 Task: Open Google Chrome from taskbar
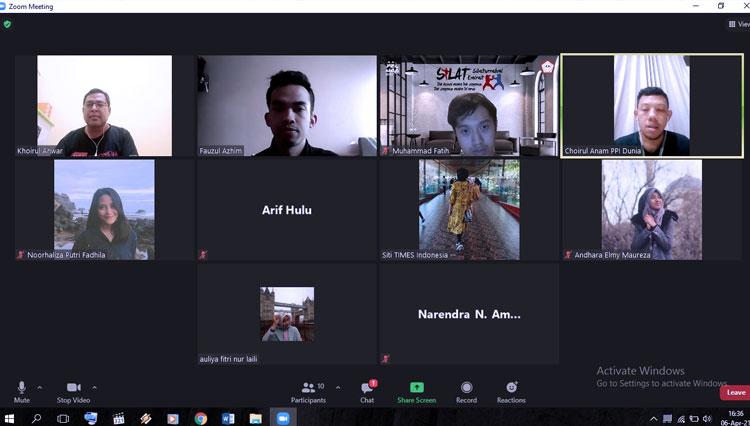[x=201, y=419]
